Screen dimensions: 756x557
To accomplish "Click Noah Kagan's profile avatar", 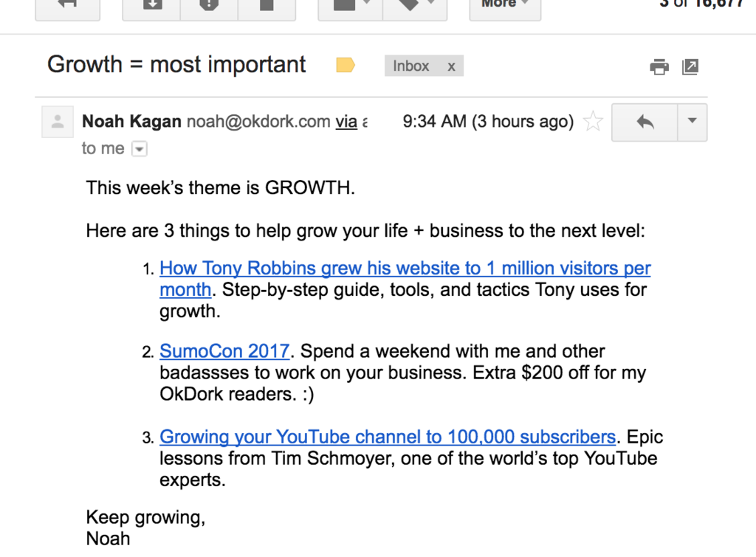I will [x=58, y=122].
